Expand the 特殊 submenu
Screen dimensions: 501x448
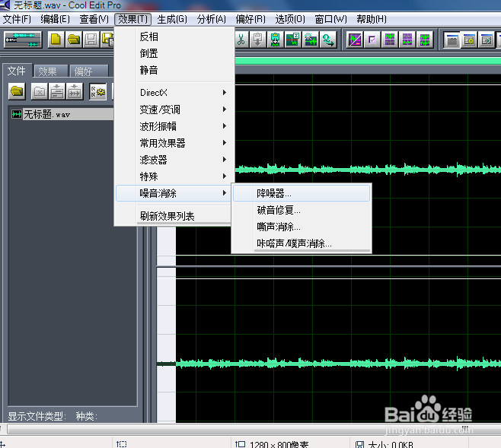[x=174, y=176]
